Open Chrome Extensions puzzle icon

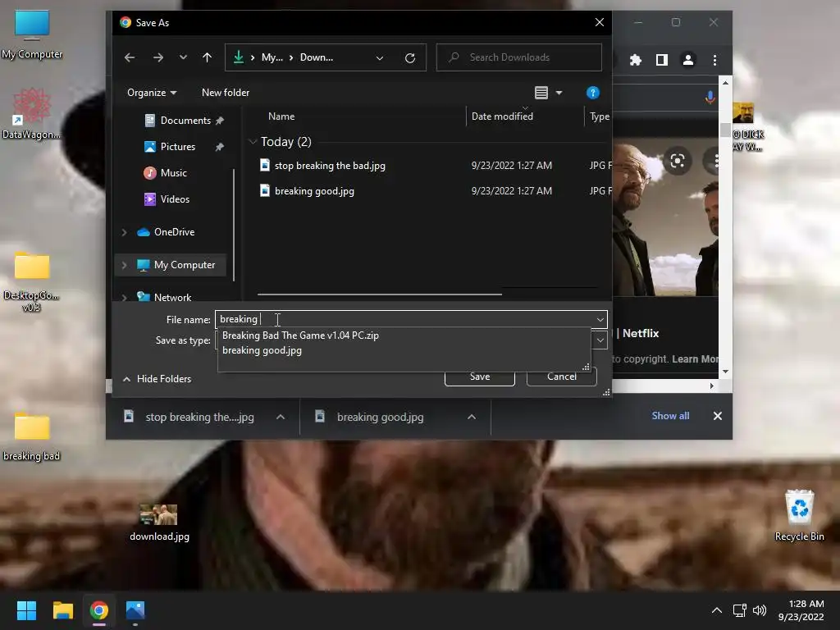[636, 60]
